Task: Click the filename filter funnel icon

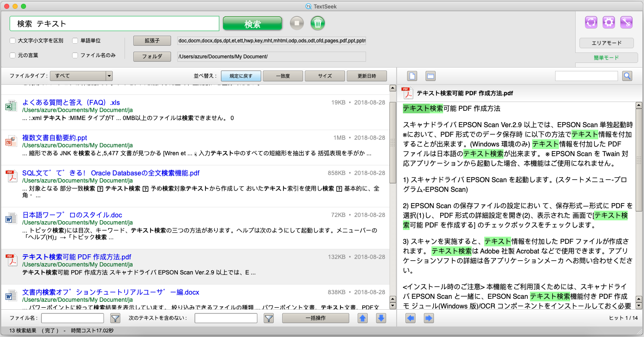Action: coord(115,318)
